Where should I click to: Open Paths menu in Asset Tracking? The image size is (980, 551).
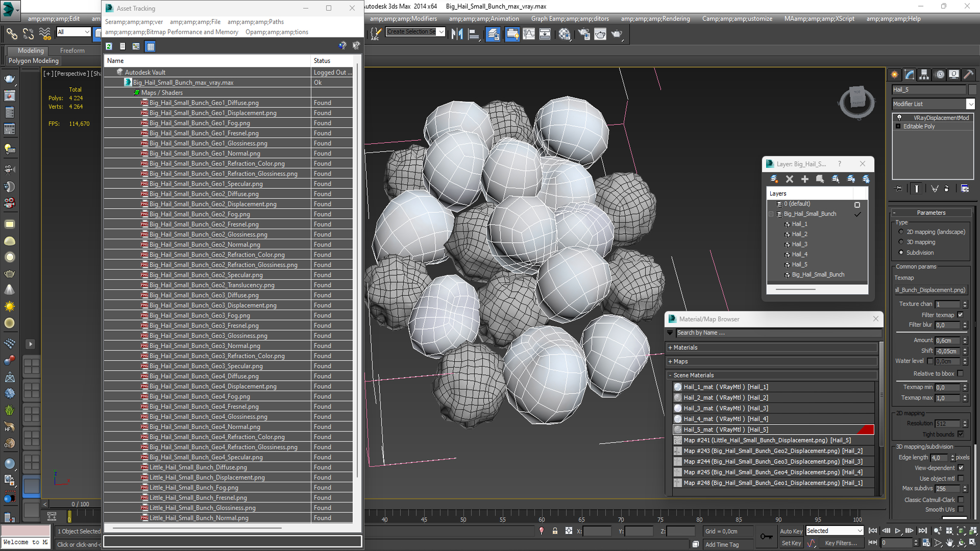[255, 22]
